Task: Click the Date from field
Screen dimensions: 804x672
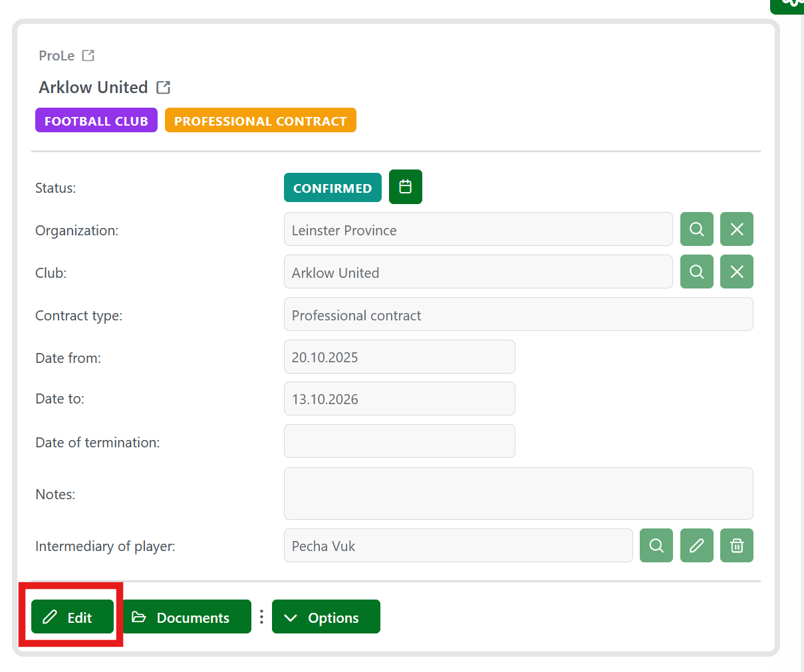Action: pos(399,357)
